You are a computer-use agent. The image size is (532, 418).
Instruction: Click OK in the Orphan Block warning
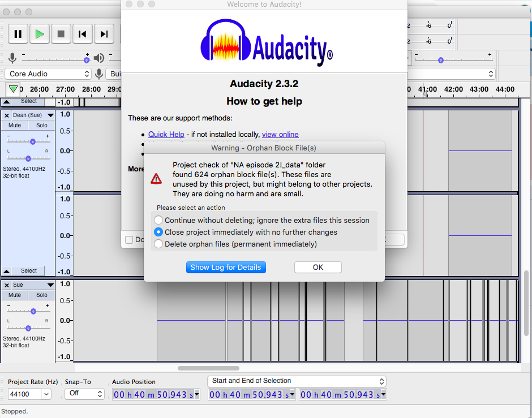click(x=318, y=268)
